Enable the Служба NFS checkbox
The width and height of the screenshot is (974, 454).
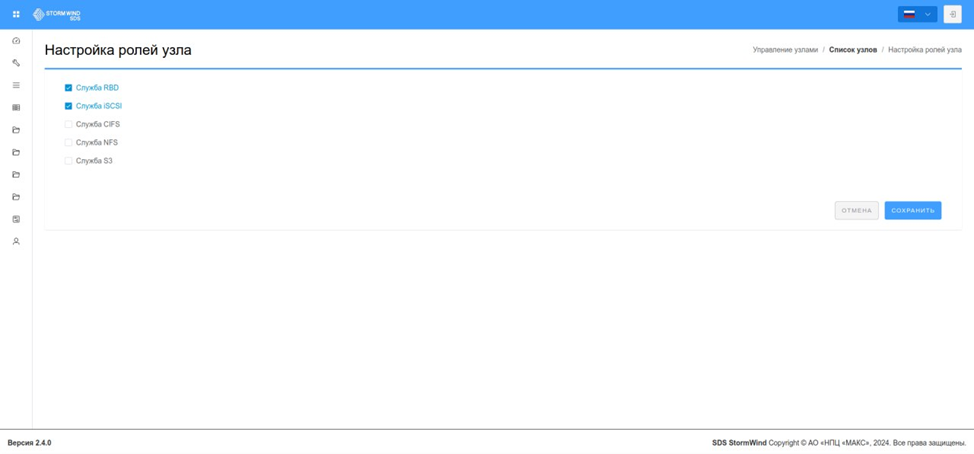[x=68, y=142]
